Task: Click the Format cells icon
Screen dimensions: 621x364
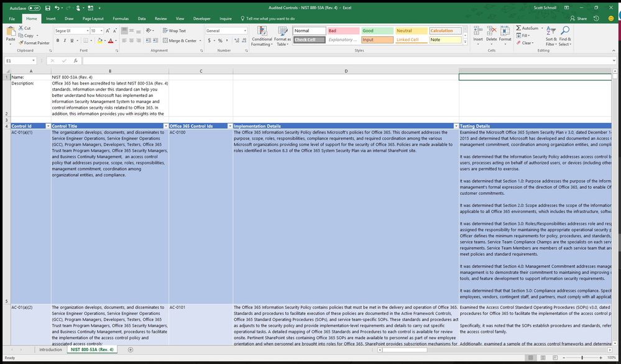Action: (505, 31)
